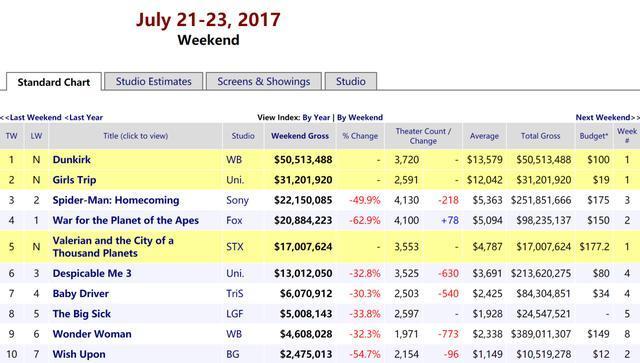
Task: Click the TriS studio link for Baby Driver
Action: (x=235, y=294)
